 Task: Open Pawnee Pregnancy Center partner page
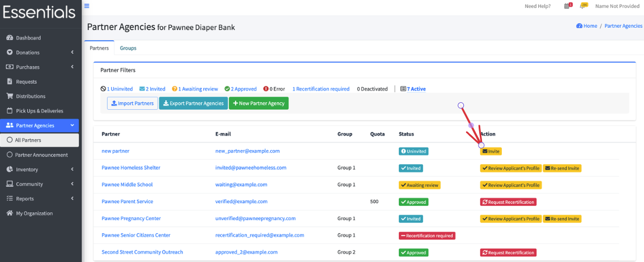131,218
